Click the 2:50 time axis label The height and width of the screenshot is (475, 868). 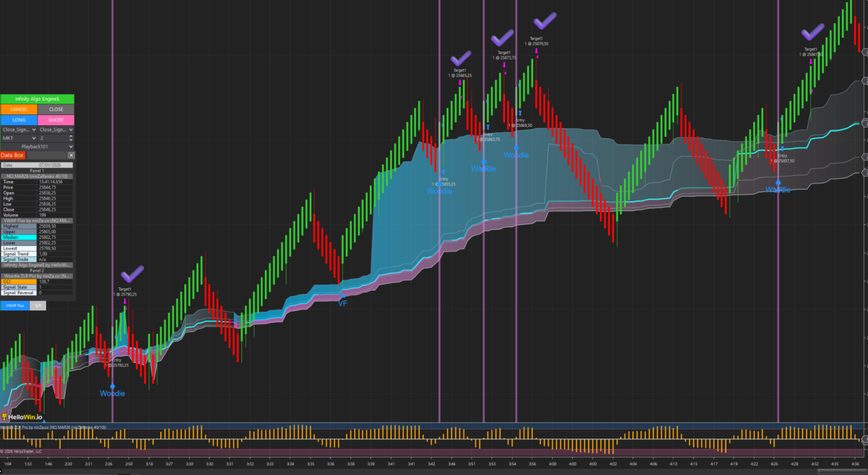129,464
